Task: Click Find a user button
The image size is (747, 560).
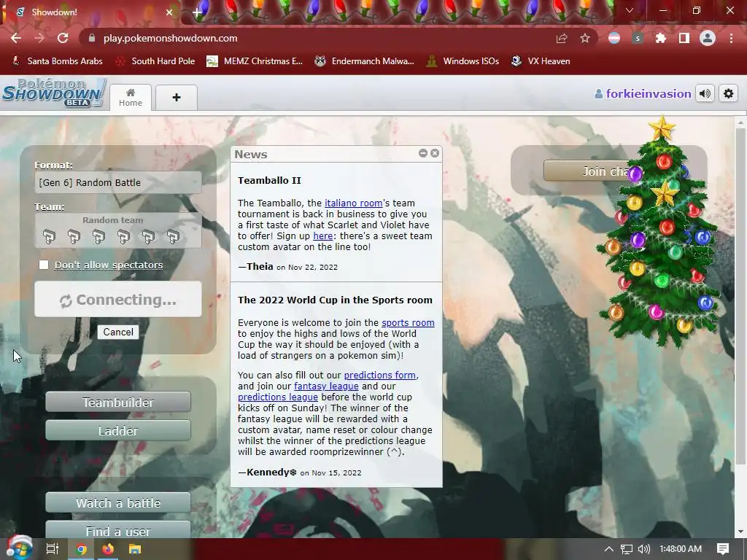Action: pos(118,530)
